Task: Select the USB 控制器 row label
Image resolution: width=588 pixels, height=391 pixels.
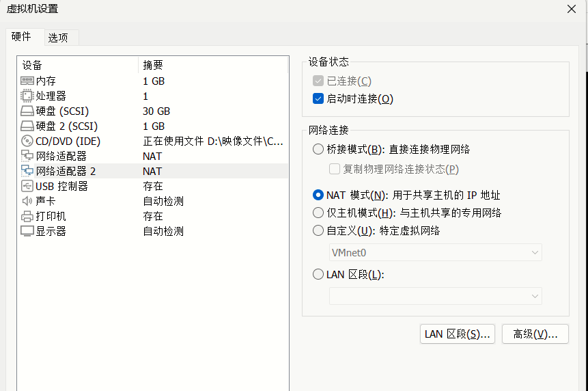Action: click(x=62, y=186)
